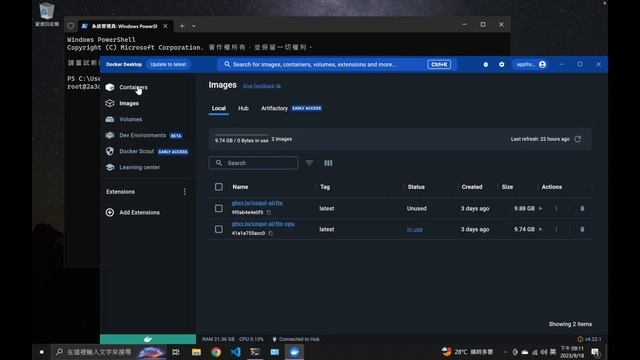Viewport: 640px width, 360px height.
Task: Open ghcr.io/coqui-ai/tts-cpu image link
Action: [x=263, y=224]
